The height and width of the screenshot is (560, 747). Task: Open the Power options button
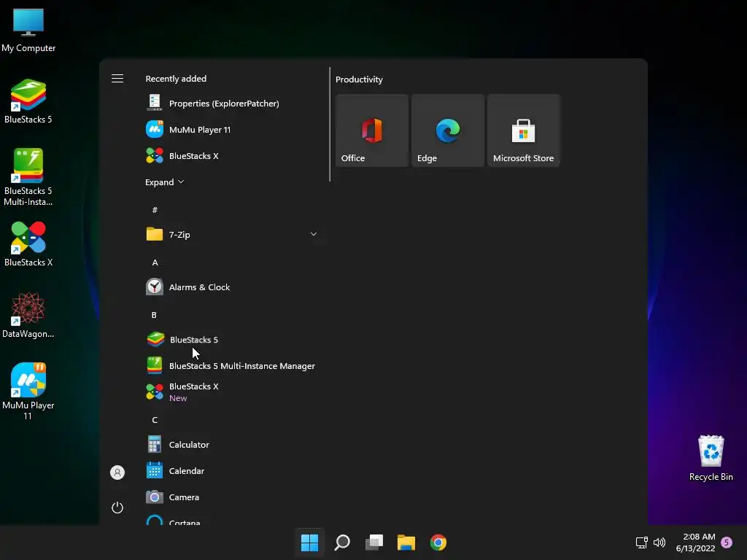pos(117,507)
